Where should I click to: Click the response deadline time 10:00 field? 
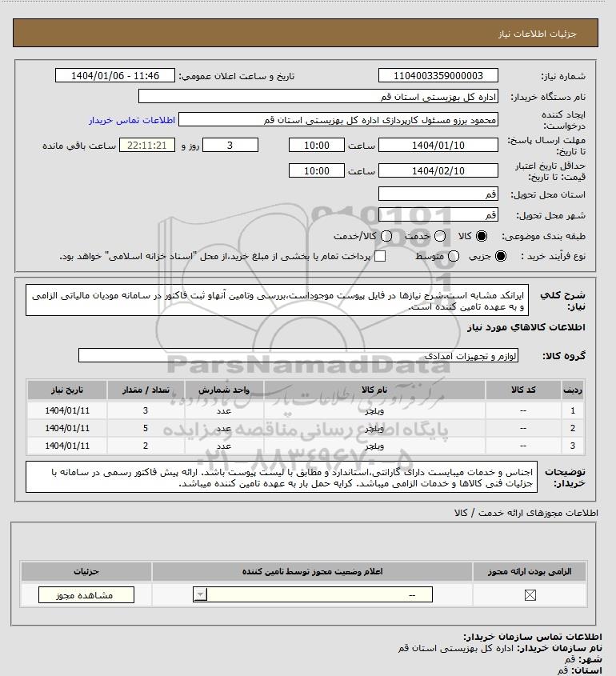(x=317, y=146)
